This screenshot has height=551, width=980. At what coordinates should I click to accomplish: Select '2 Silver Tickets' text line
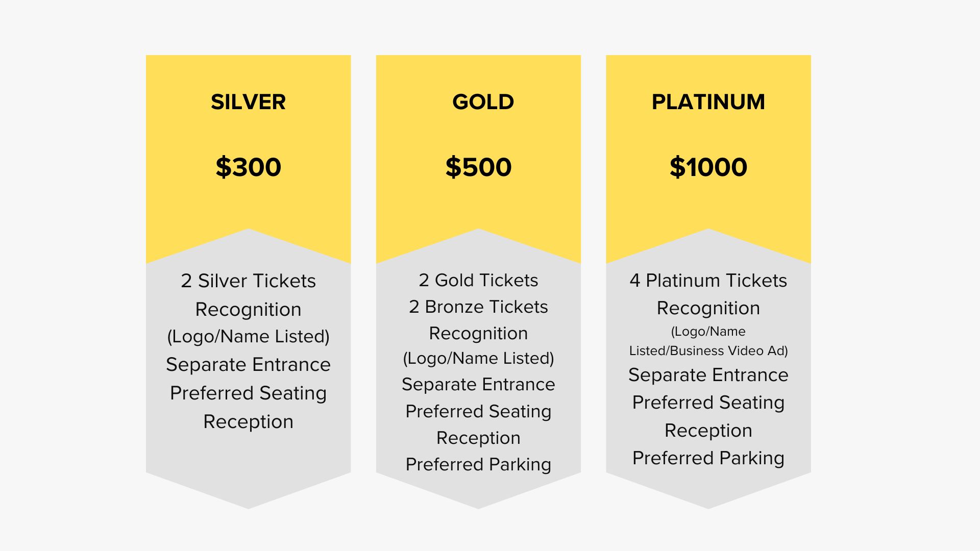coord(248,281)
